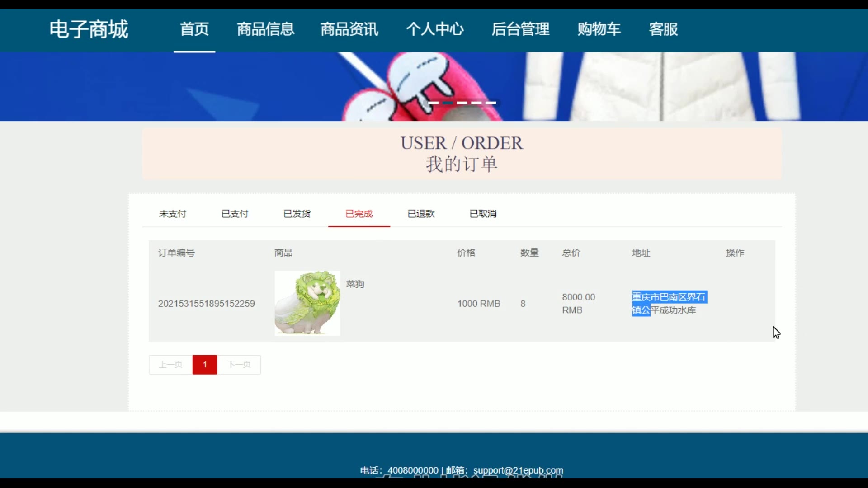Image resolution: width=868 pixels, height=488 pixels.
Task: Click the 订单编号 column header
Action: (176, 253)
